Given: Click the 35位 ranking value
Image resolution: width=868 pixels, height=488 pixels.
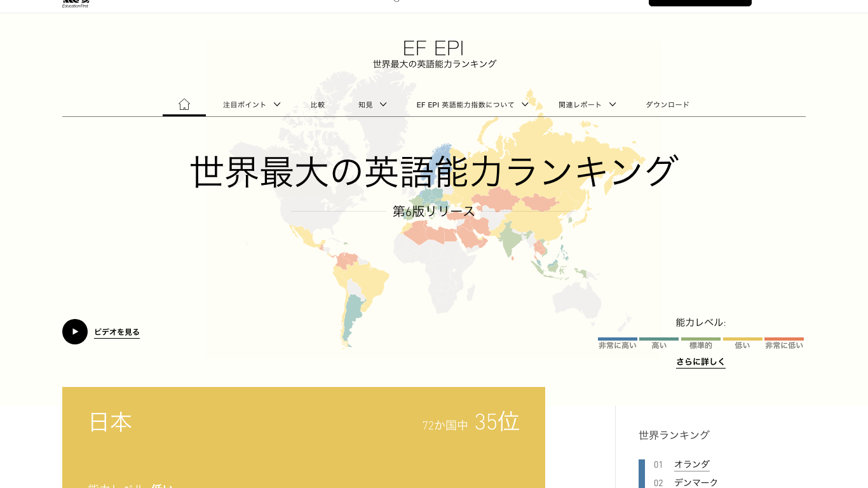Looking at the screenshot, I should click(497, 421).
